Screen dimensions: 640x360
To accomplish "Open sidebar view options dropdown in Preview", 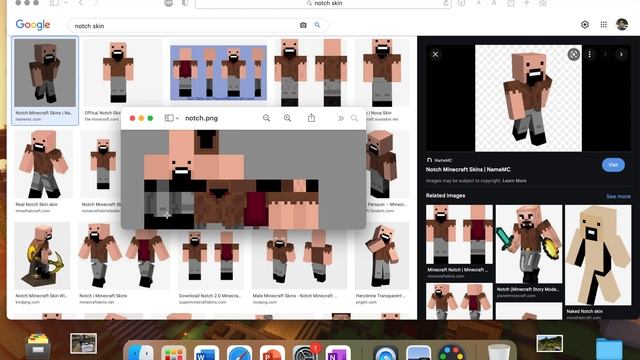I will [x=177, y=118].
